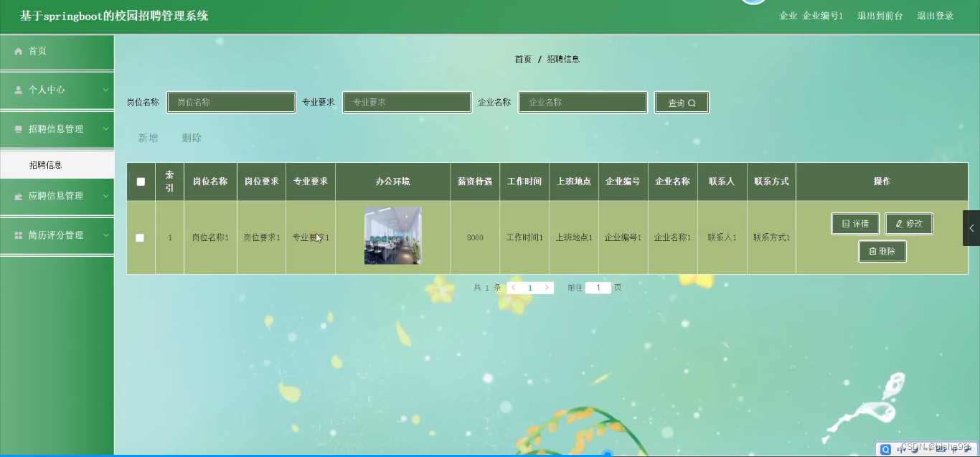Screen dimensions: 980x457
Task: Click the home icon beside 首页 in sidebar
Action: (18, 50)
